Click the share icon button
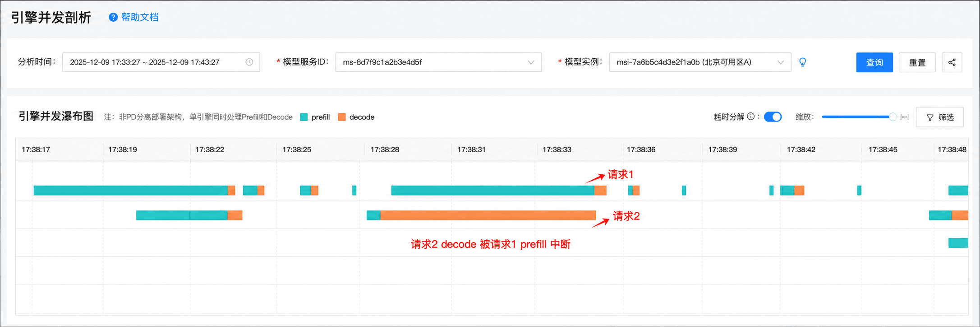This screenshot has width=980, height=327. coord(952,62)
